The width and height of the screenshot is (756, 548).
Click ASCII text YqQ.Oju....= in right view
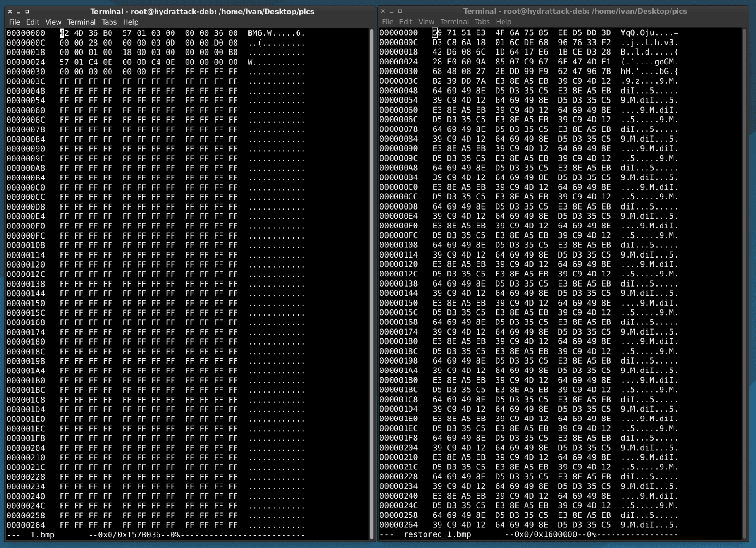click(649, 32)
